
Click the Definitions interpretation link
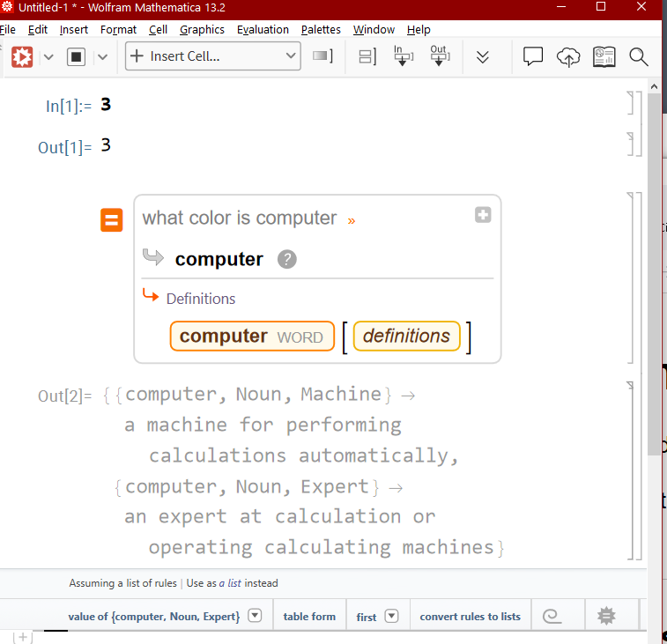(201, 299)
